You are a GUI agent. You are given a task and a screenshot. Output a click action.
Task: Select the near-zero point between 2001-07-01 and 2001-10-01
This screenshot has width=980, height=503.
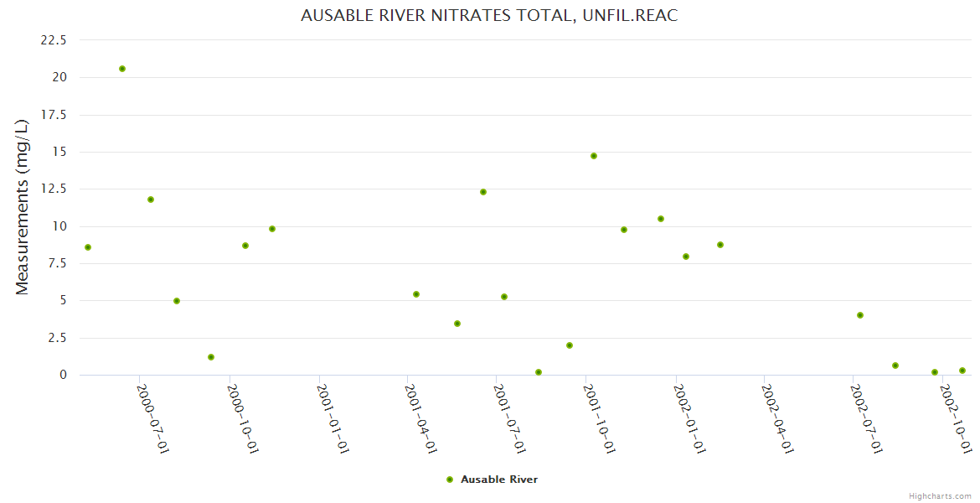539,372
